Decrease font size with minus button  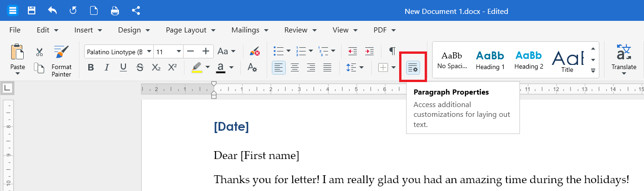click(190, 51)
